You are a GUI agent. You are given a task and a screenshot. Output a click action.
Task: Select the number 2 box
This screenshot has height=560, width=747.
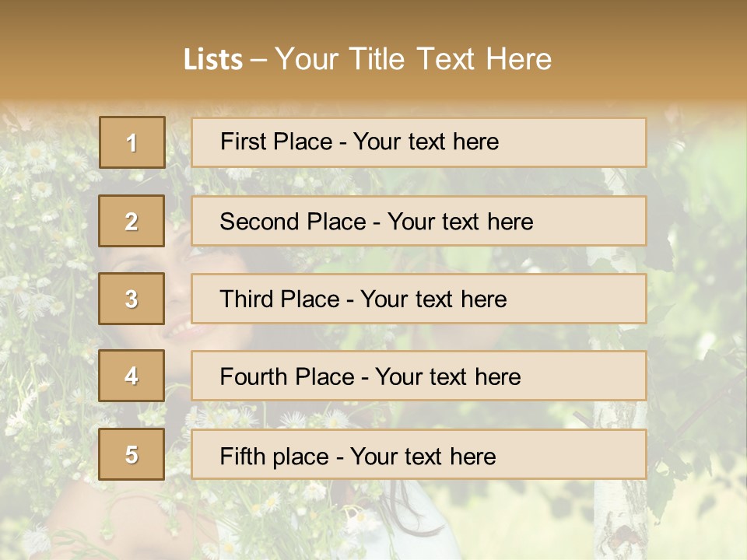pos(132,221)
